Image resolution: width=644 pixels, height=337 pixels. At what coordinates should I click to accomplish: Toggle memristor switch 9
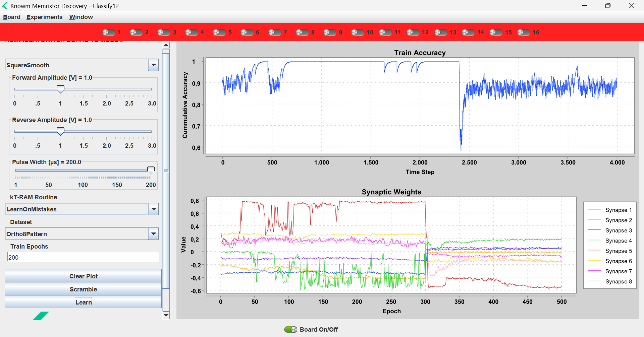(x=330, y=32)
